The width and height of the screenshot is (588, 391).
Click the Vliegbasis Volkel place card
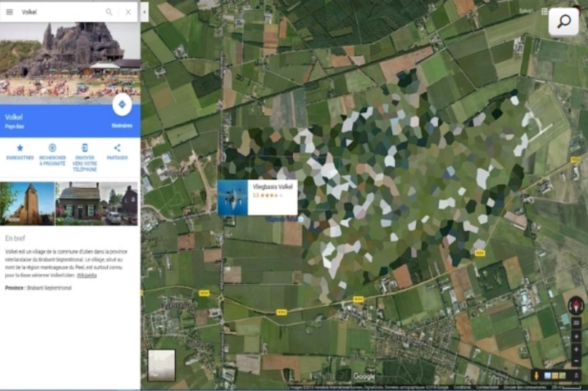pos(257,197)
